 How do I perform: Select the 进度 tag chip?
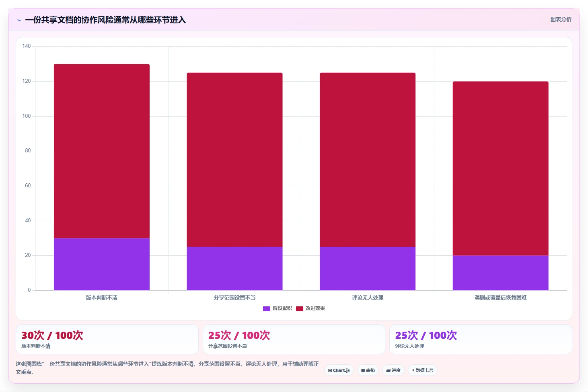(x=393, y=370)
